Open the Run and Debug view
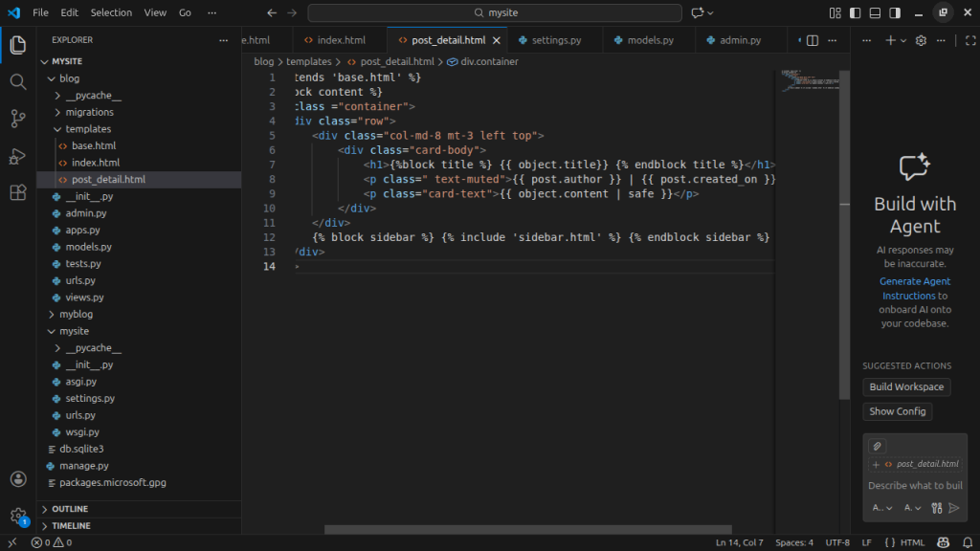Viewport: 980px width, 551px height. pos(17,156)
